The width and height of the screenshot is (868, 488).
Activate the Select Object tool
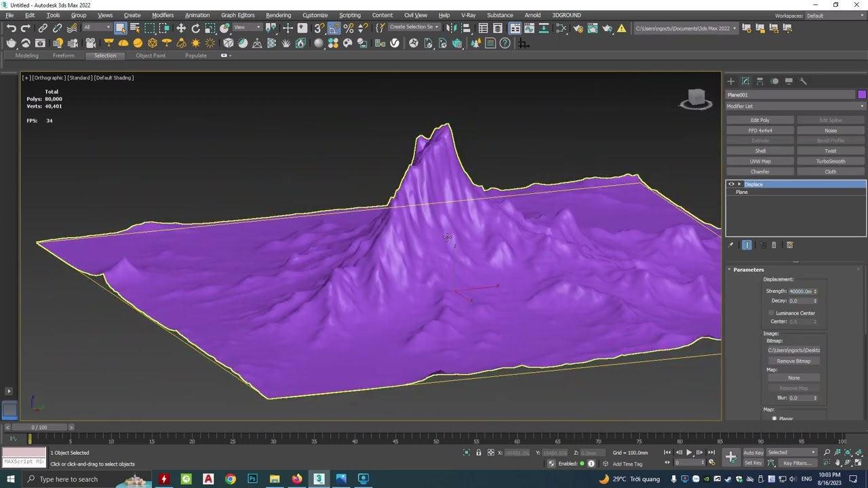120,28
